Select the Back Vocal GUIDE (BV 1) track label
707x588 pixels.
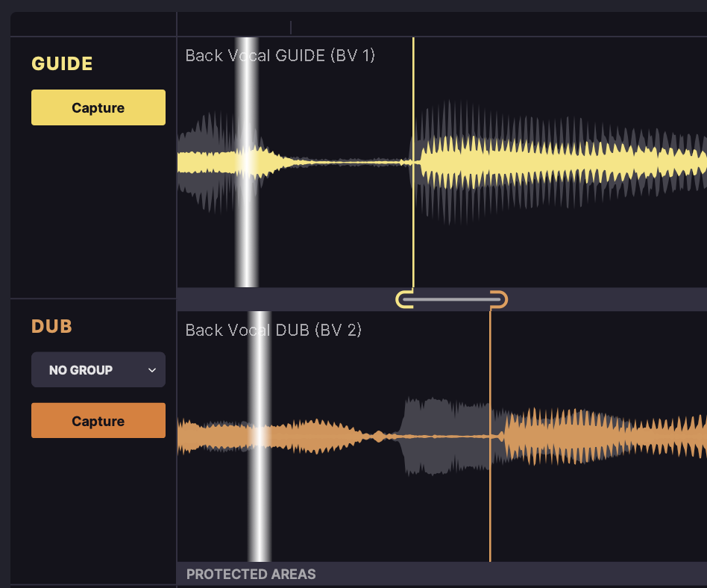(x=280, y=55)
